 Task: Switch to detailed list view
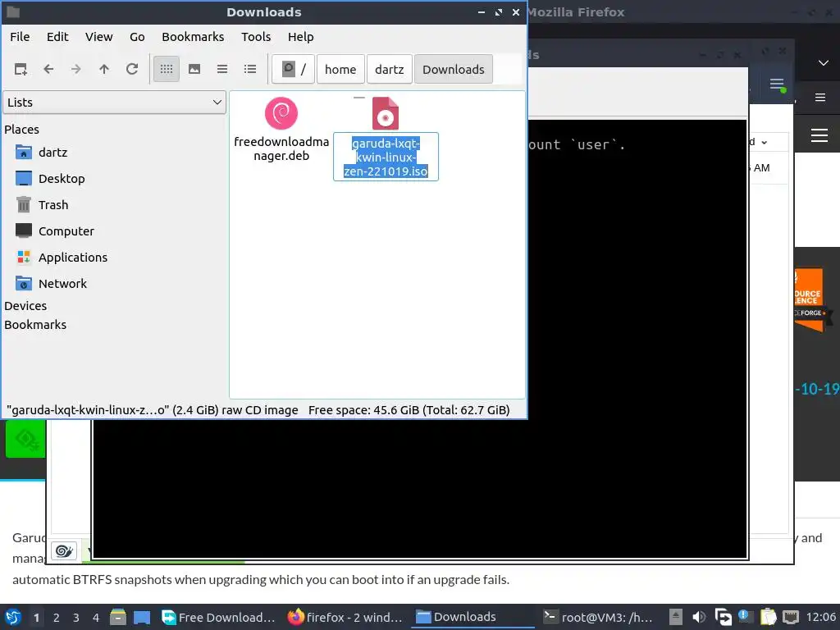[x=250, y=69]
